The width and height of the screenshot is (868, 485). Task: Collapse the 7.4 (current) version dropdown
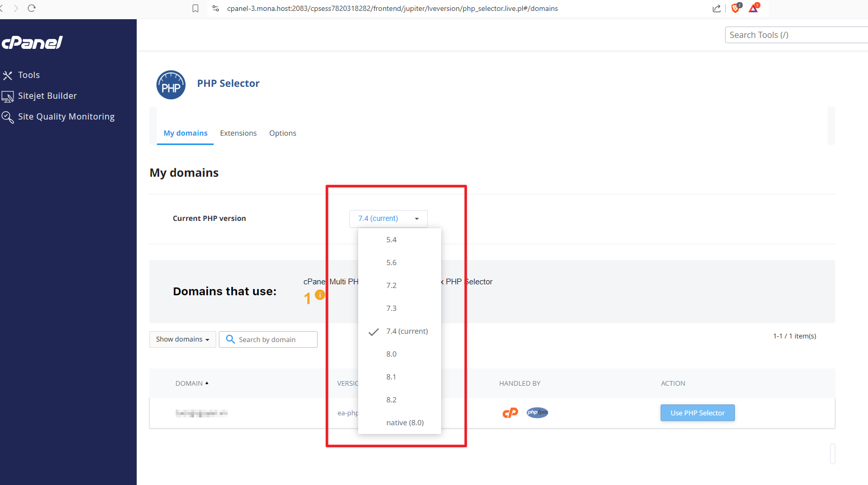coord(388,219)
